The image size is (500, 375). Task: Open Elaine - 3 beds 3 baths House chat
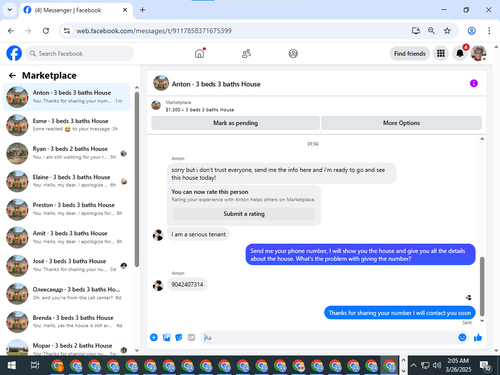point(67,181)
